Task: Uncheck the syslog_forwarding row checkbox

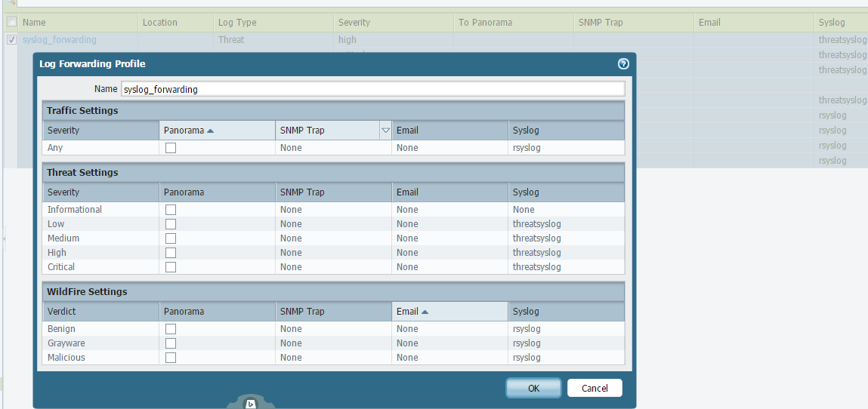Action: [x=11, y=40]
